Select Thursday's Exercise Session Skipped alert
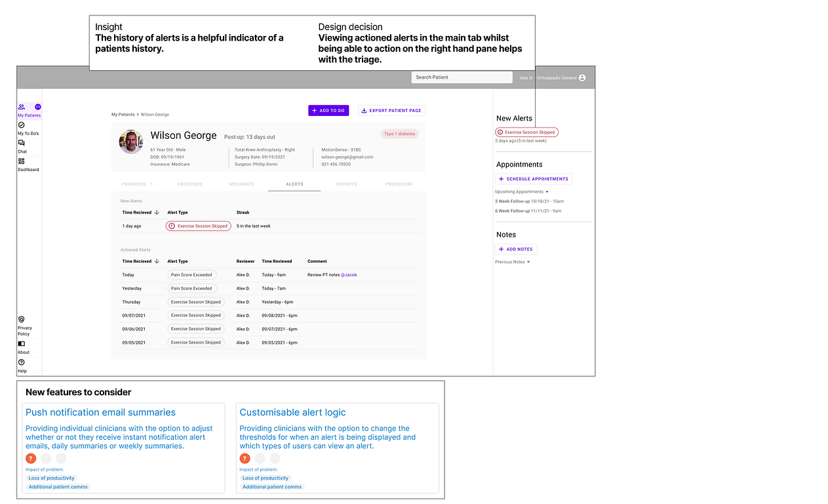This screenshot has height=504, width=828. tap(195, 302)
